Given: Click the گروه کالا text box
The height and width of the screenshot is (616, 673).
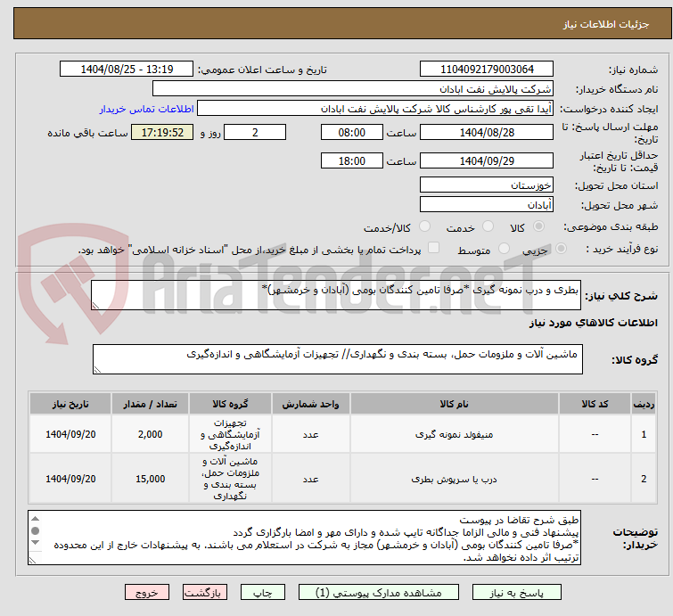Looking at the screenshot, I should 337,359.
